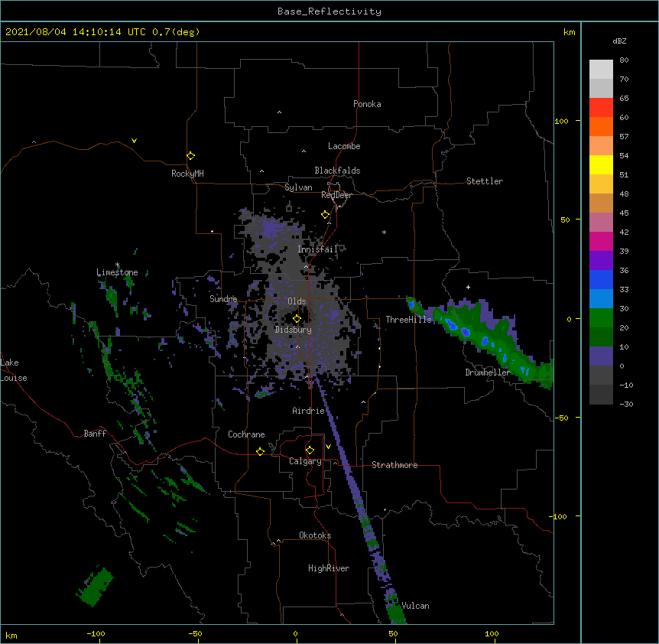Viewport: 659px width, 644px height.
Task: Click the Ponoka city label
Action: pyautogui.click(x=367, y=104)
